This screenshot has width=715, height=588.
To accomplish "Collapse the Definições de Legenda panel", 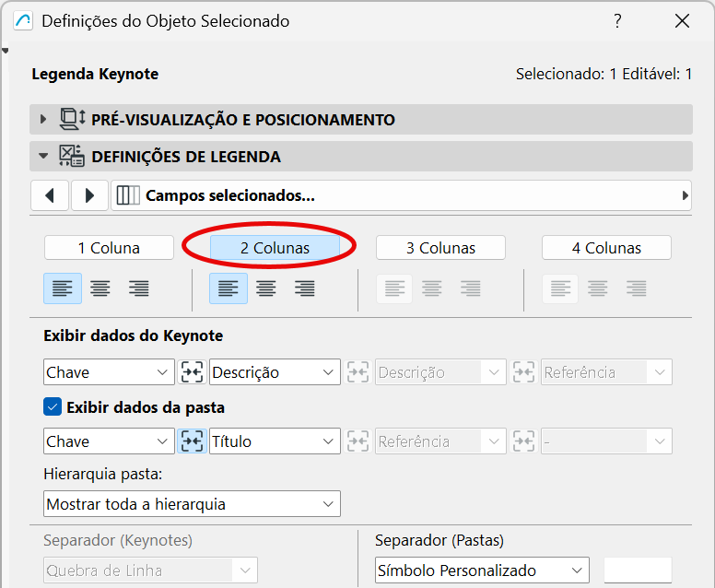I will [x=43, y=157].
